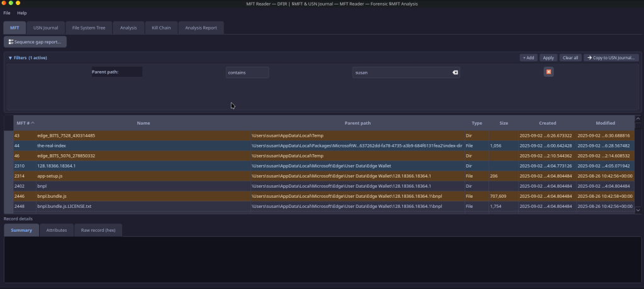Viewport: 644px width, 289px height.
Task: Collapse the Filters section triangle
Action: (10, 58)
